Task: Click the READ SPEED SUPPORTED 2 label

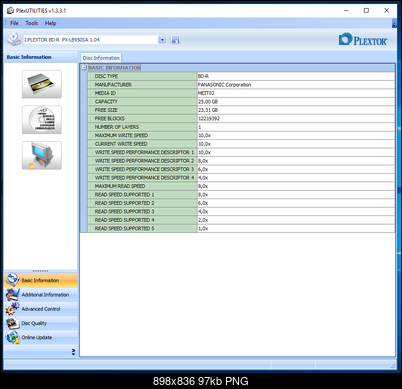Action: [x=124, y=203]
